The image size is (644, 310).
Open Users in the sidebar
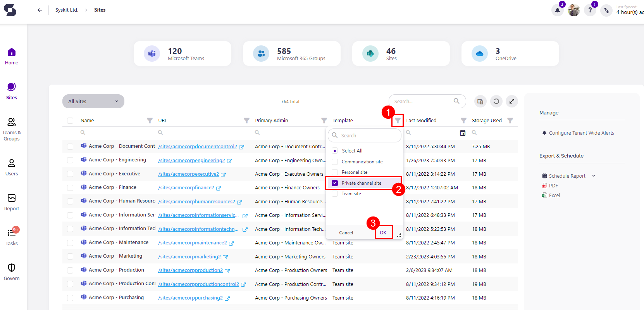(x=12, y=167)
